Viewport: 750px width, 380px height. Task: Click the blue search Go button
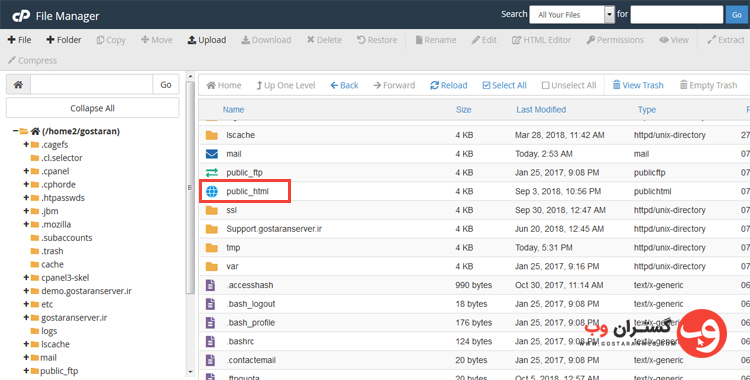(737, 15)
